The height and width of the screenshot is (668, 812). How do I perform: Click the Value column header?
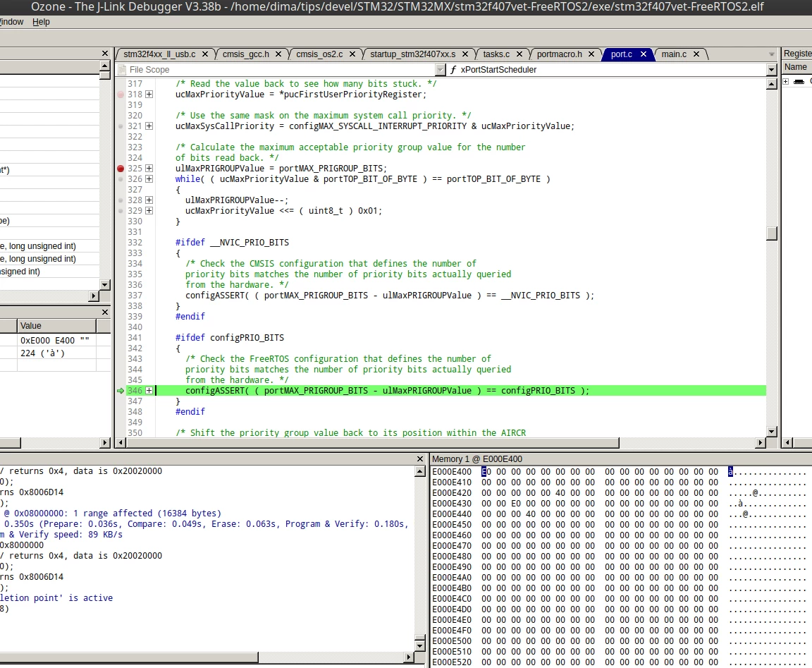tap(57, 325)
